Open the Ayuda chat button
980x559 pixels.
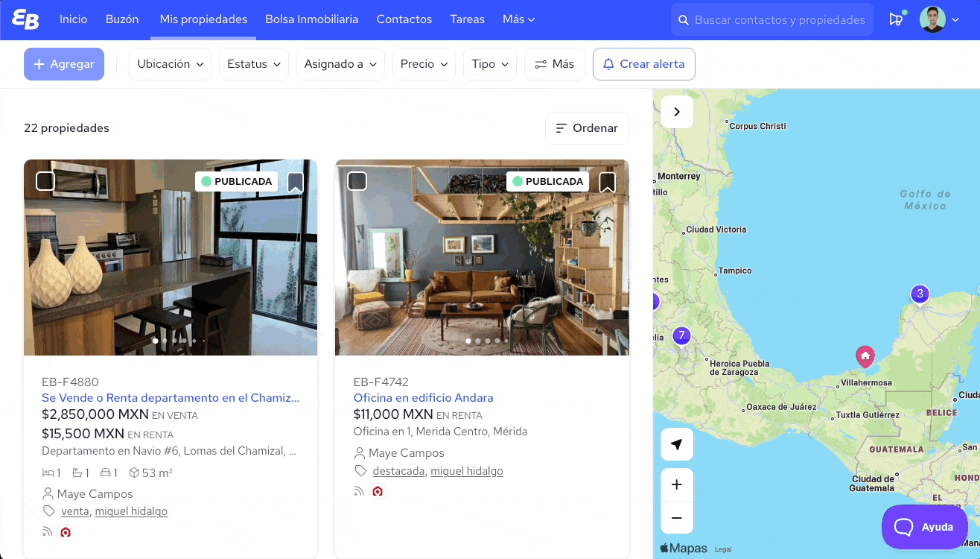pos(924,527)
